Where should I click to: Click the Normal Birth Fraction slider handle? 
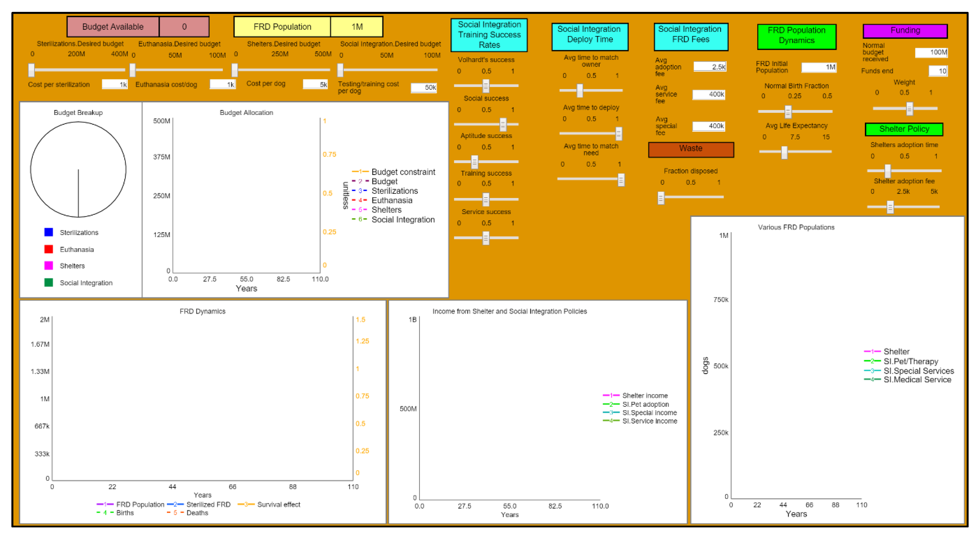[788, 112]
